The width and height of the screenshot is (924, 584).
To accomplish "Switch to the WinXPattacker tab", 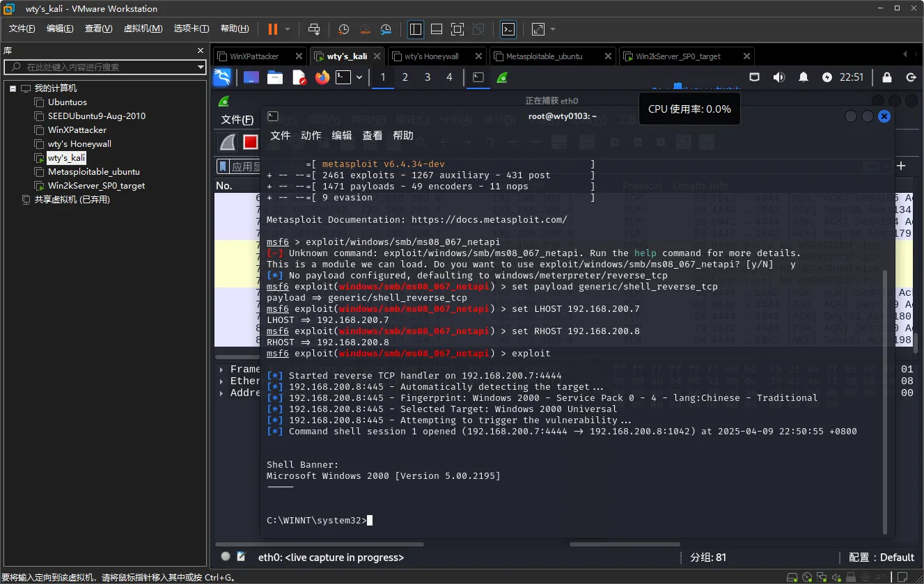I will point(255,56).
